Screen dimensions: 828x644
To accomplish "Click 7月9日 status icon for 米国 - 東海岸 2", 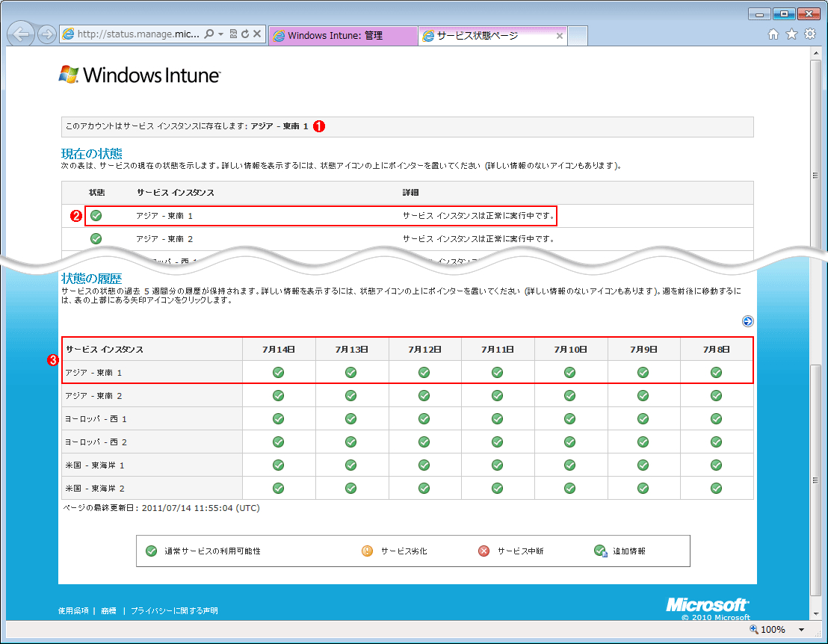I will tap(643, 489).
